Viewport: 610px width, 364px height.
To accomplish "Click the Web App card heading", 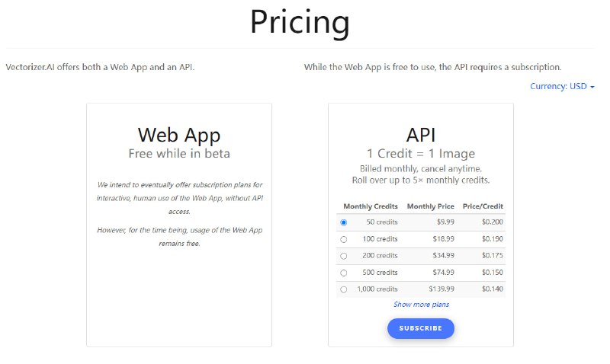I will (179, 135).
